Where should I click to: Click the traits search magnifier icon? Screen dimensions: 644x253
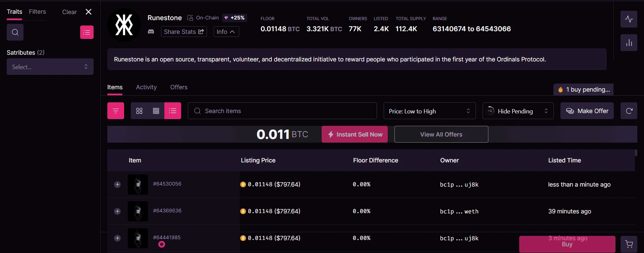tap(15, 32)
